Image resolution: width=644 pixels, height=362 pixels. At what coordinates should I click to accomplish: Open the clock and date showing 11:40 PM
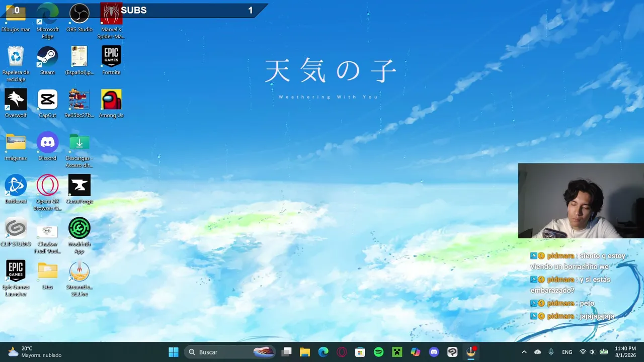point(625,352)
